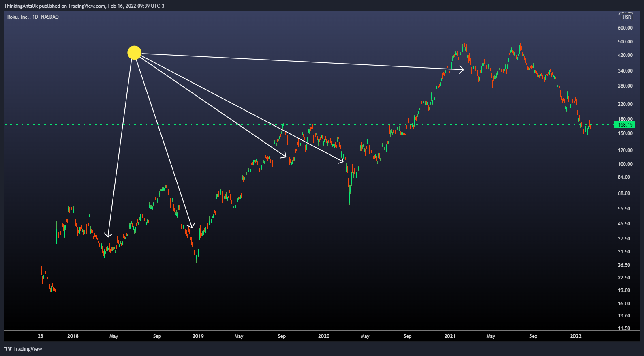Click the 37.50 price axis label
The height and width of the screenshot is (356, 644).
tap(624, 239)
